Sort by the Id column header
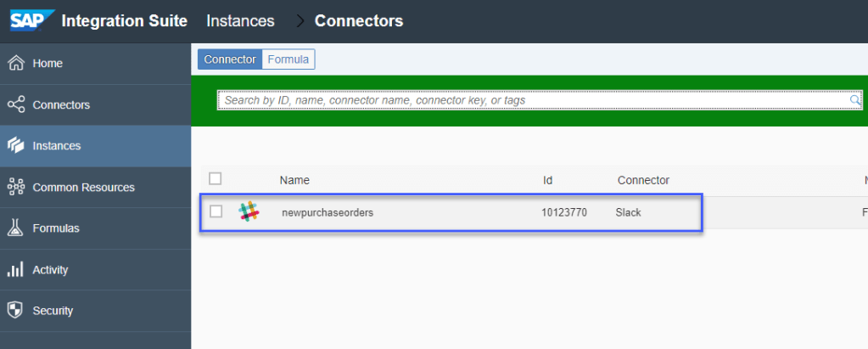868x349 pixels. coord(548,180)
